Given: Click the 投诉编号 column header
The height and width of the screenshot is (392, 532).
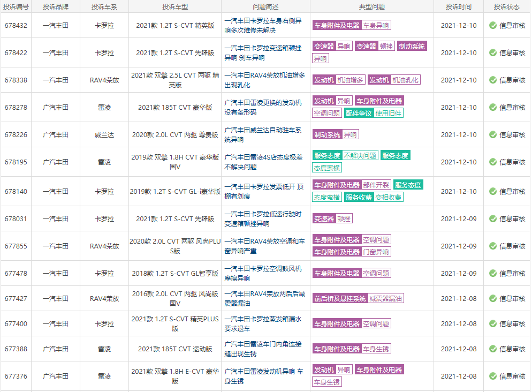Looking at the screenshot, I should point(16,7).
